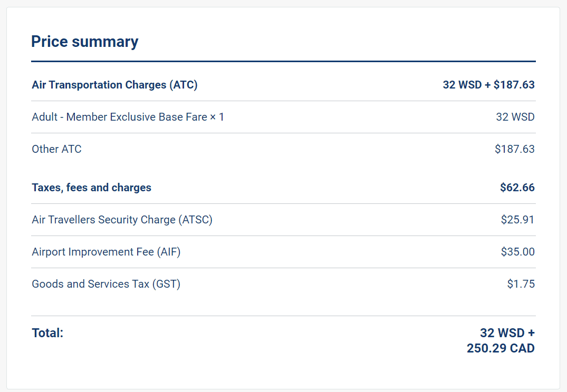Click the divider line above the Total row
The height and width of the screenshot is (392, 567).
283,316
